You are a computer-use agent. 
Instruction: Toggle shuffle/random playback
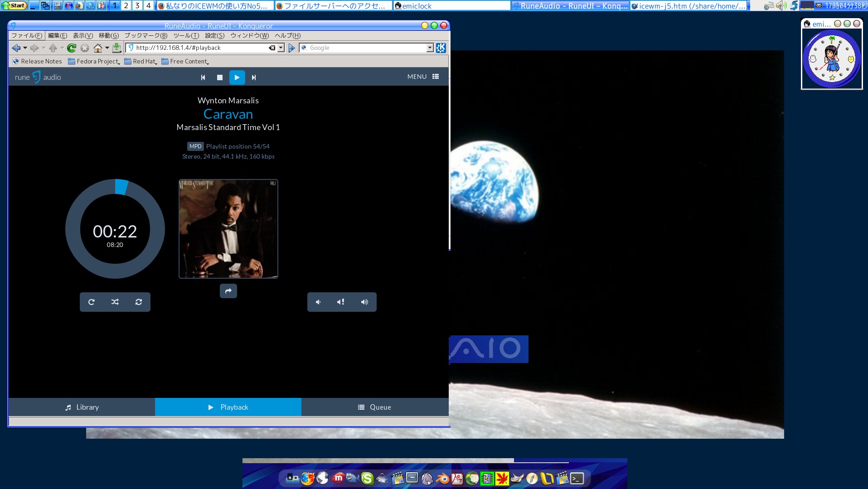click(115, 302)
